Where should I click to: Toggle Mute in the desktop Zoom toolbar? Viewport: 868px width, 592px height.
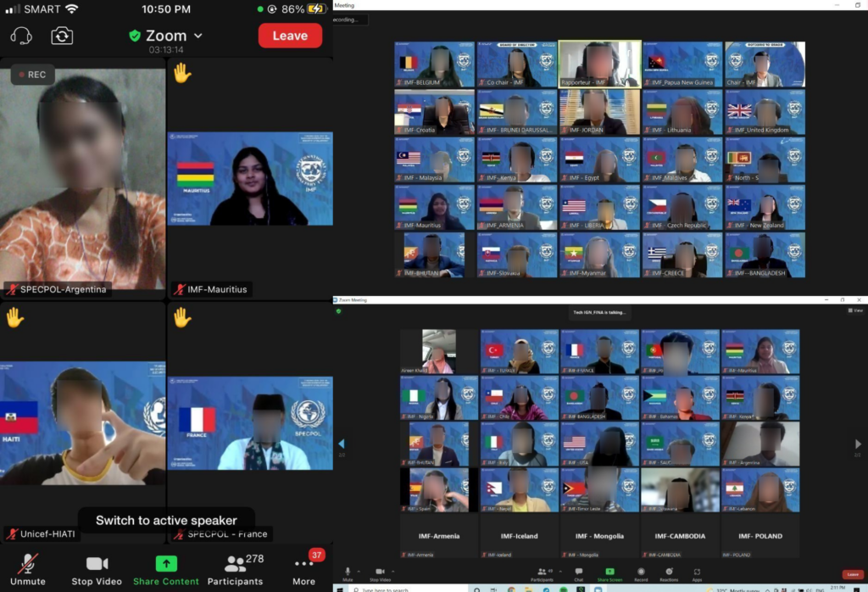coord(348,573)
